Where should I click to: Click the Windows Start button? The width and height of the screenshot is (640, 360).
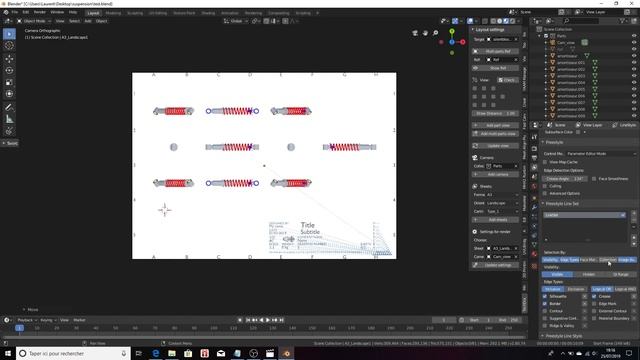[x=8, y=353]
